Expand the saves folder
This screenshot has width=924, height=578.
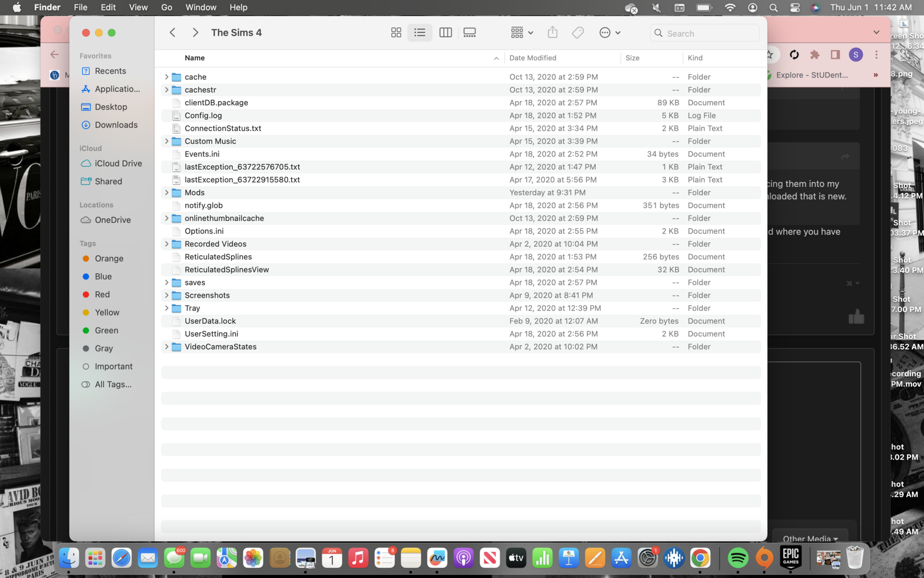pos(167,282)
